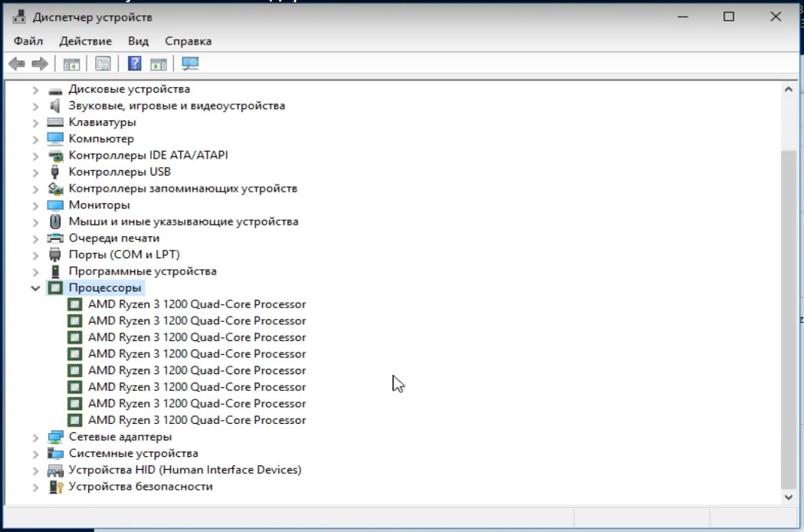
Task: Click the key icon beside Устройства безопасности
Action: pyautogui.click(x=56, y=487)
